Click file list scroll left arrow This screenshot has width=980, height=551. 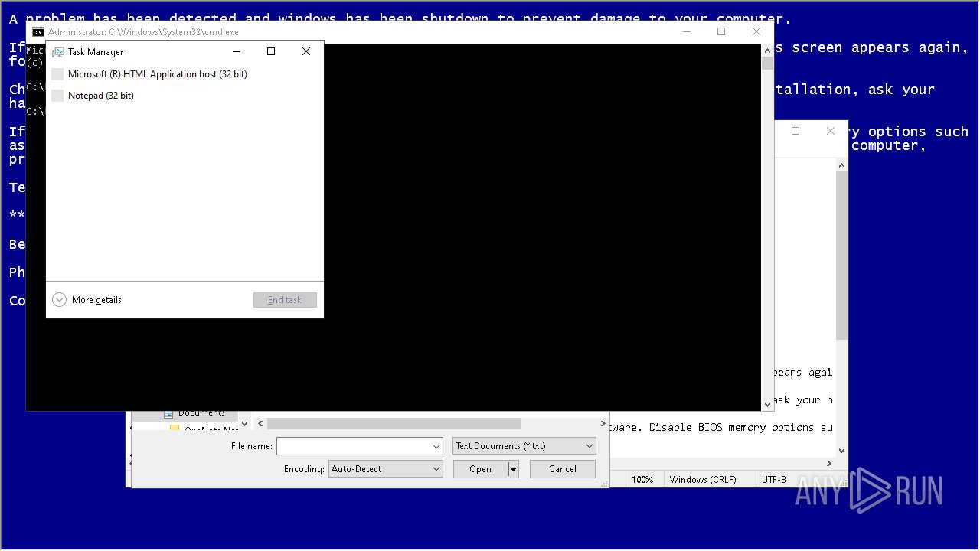[x=261, y=423]
